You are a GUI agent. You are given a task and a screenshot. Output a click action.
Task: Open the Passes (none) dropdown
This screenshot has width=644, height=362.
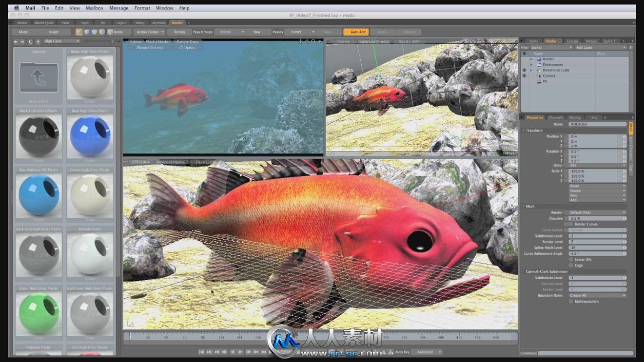tap(300, 32)
